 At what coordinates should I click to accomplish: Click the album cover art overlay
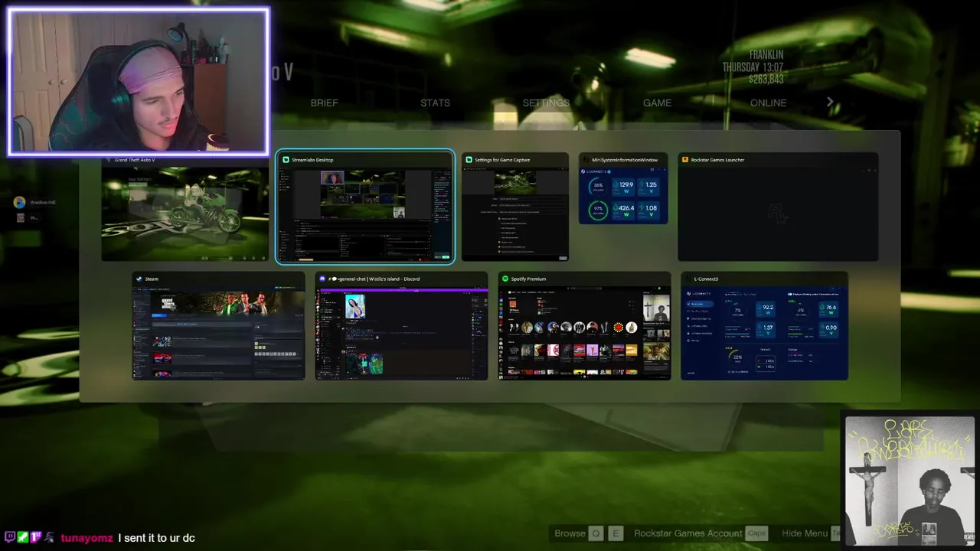pyautogui.click(x=910, y=481)
